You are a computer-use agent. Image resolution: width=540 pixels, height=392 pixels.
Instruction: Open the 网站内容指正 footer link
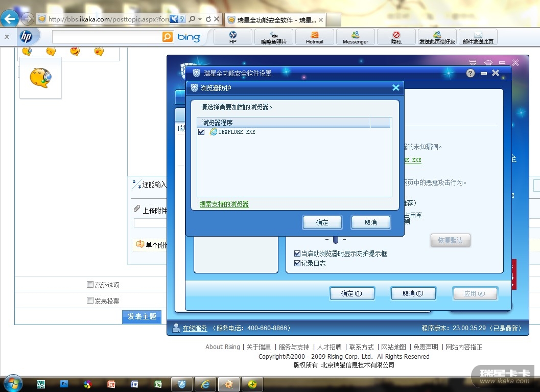point(464,347)
